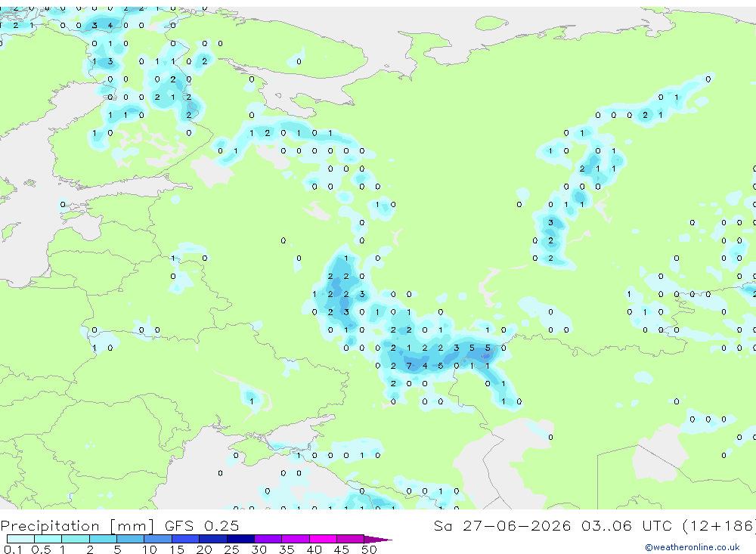
Task: Click the '(12+186)' forecast run text
Action: click(720, 525)
